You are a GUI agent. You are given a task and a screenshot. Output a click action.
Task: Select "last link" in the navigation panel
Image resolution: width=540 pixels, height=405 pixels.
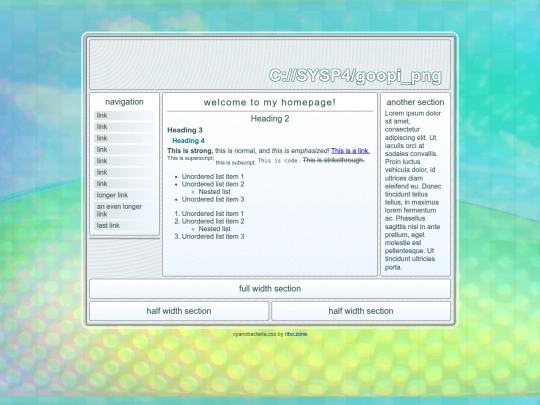pyautogui.click(x=124, y=226)
